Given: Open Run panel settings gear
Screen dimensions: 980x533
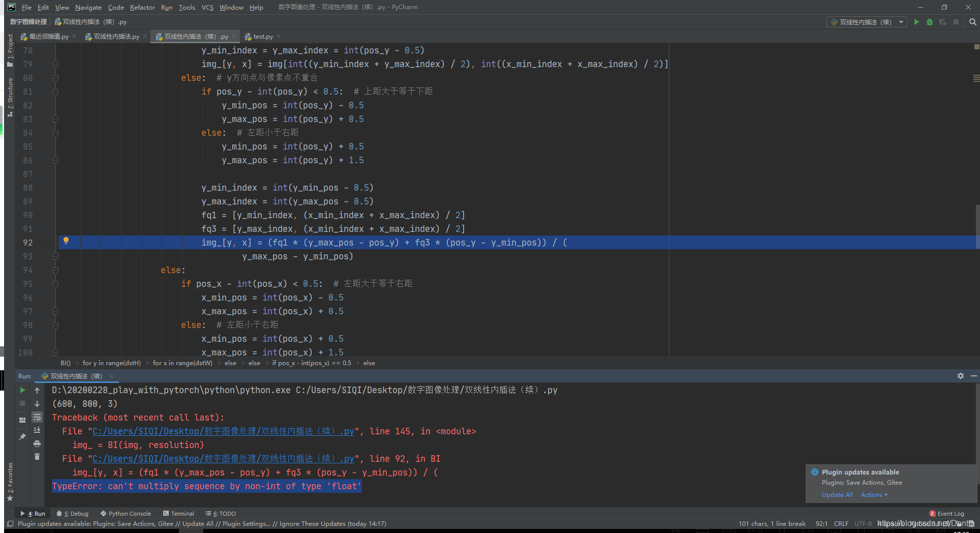Looking at the screenshot, I should click(x=961, y=376).
